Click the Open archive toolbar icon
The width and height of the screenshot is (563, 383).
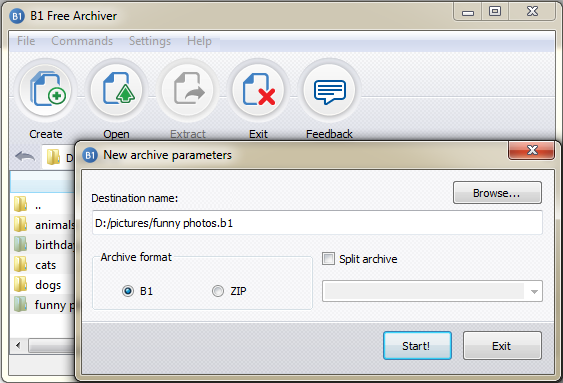coord(117,90)
